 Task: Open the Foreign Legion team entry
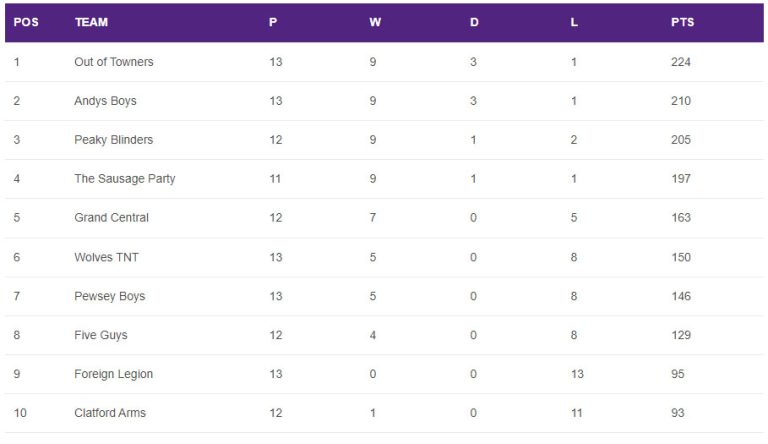click(114, 374)
